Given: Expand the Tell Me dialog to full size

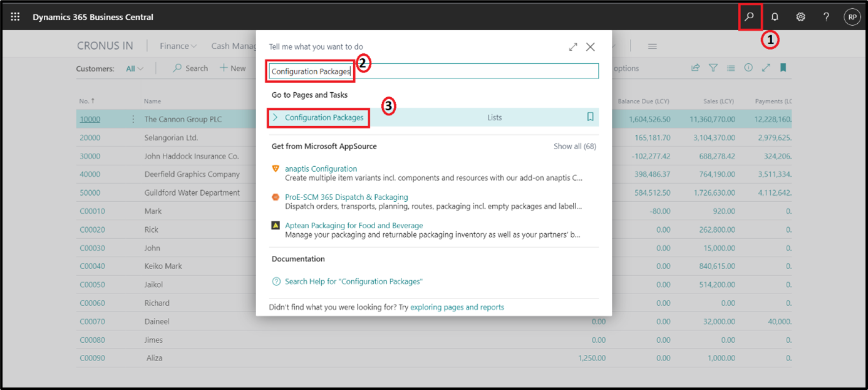Looking at the screenshot, I should point(573,47).
